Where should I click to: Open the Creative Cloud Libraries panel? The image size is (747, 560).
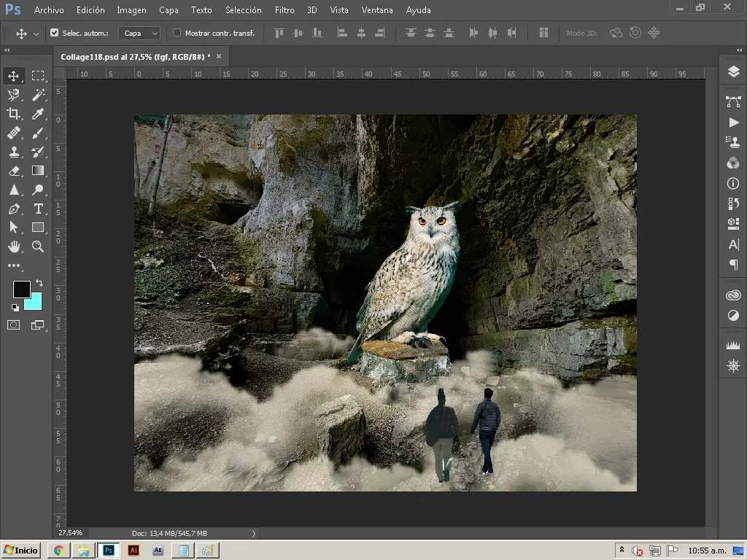[x=733, y=295]
